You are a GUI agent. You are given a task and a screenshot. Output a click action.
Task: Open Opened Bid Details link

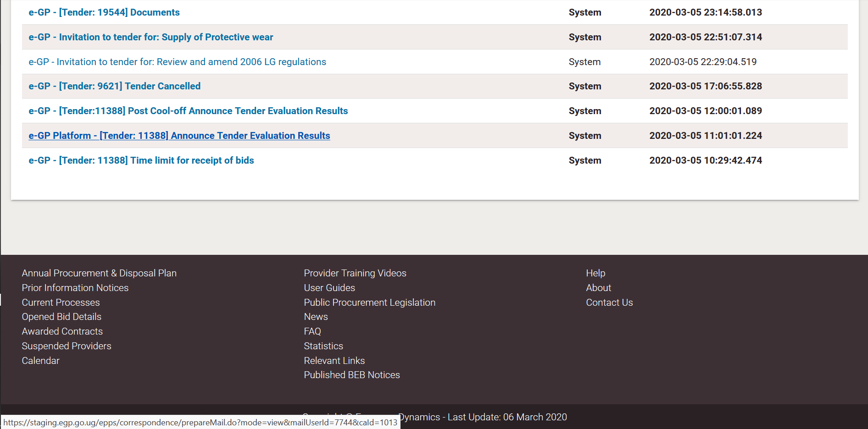tap(61, 317)
